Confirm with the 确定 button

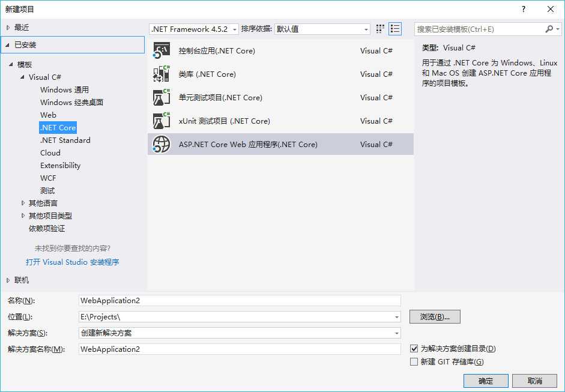(x=486, y=381)
